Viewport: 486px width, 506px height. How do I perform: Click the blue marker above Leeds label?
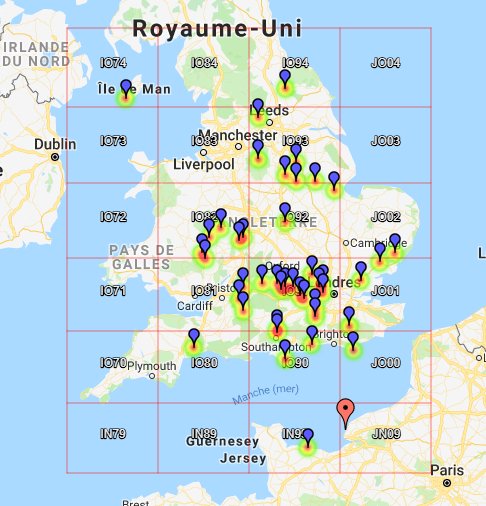coord(258,108)
